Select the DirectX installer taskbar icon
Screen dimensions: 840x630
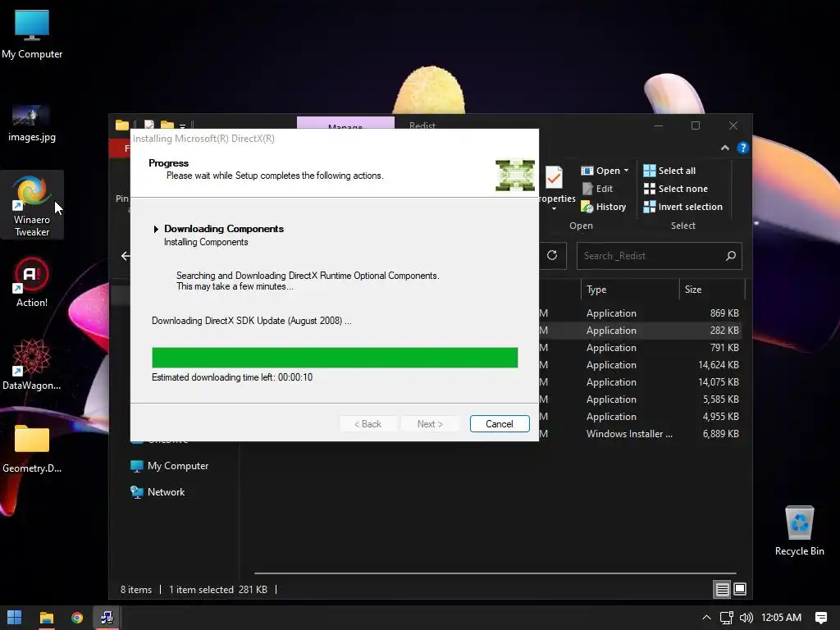click(107, 618)
